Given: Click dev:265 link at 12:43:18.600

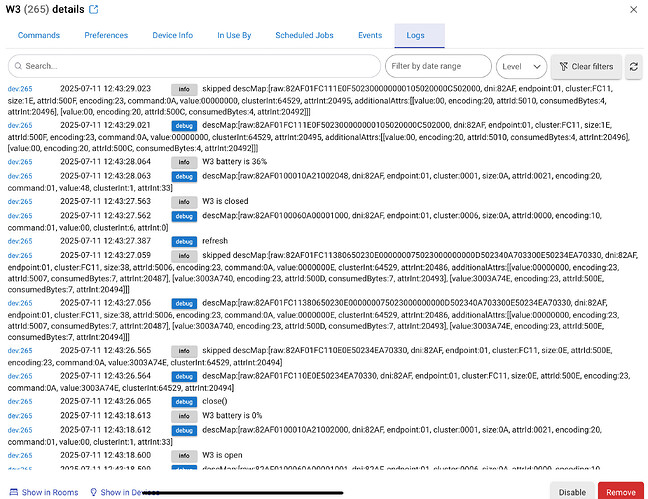Looking at the screenshot, I should (20, 456).
